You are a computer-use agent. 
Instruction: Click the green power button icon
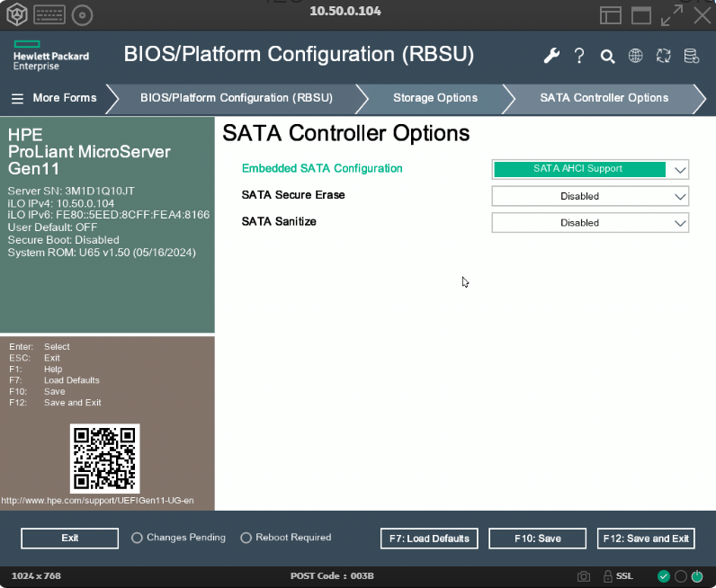click(697, 576)
